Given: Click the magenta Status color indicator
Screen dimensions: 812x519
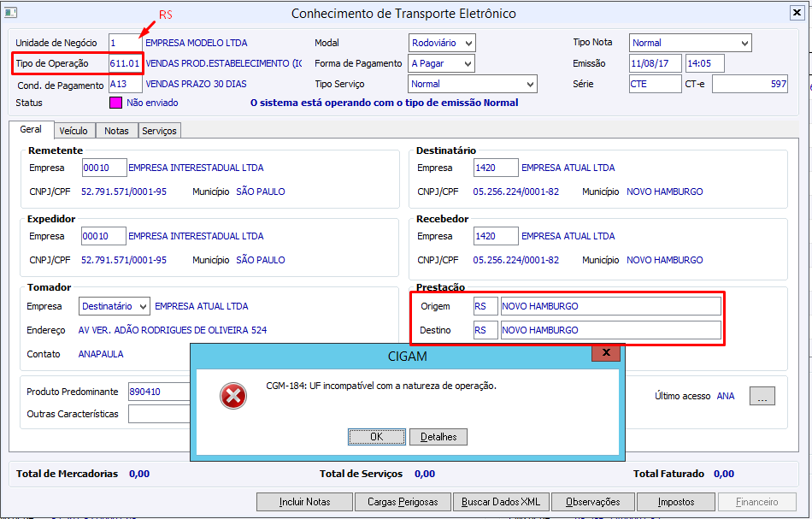Looking at the screenshot, I should click(115, 103).
